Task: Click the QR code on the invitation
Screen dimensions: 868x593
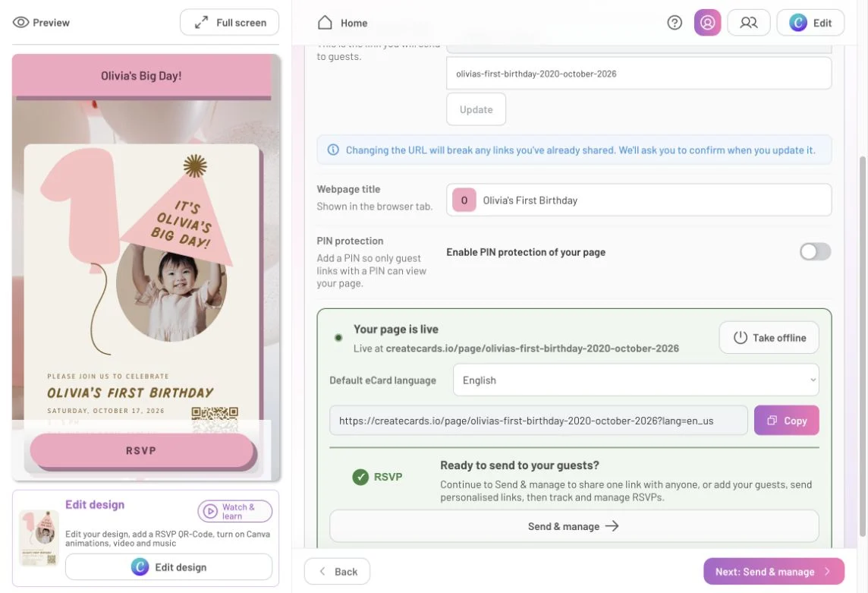Action: point(215,420)
